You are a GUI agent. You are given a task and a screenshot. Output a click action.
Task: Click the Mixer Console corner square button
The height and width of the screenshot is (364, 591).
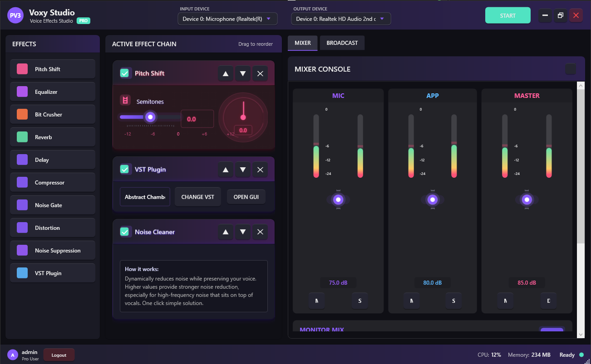coord(571,69)
